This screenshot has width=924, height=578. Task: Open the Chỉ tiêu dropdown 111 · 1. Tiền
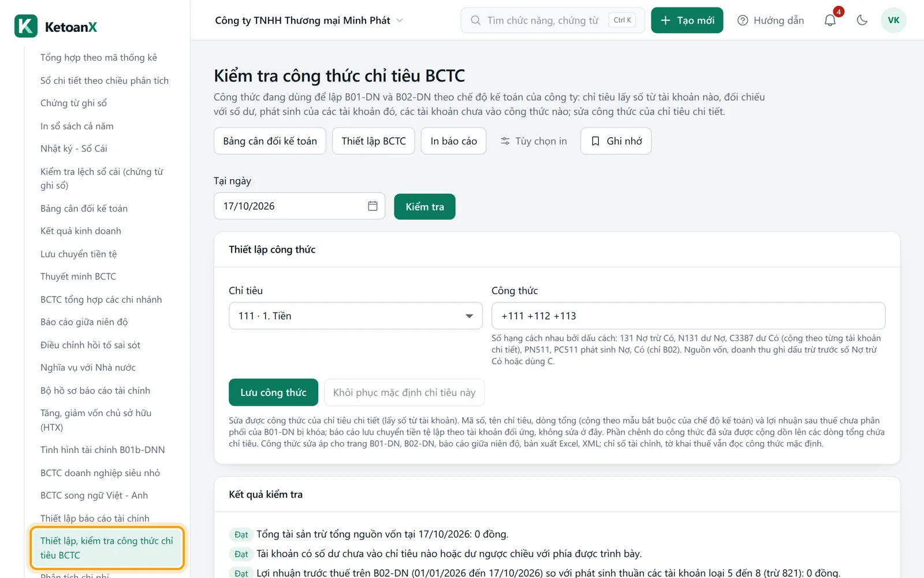click(x=356, y=316)
